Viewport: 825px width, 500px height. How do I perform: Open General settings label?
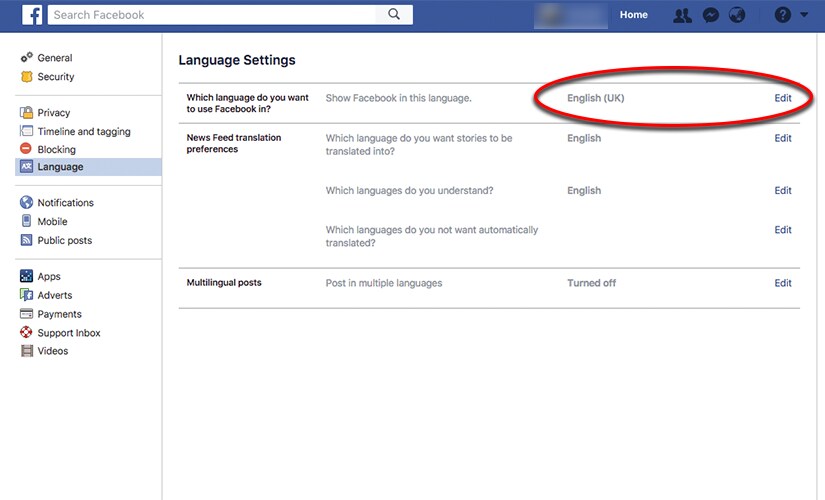pos(55,58)
